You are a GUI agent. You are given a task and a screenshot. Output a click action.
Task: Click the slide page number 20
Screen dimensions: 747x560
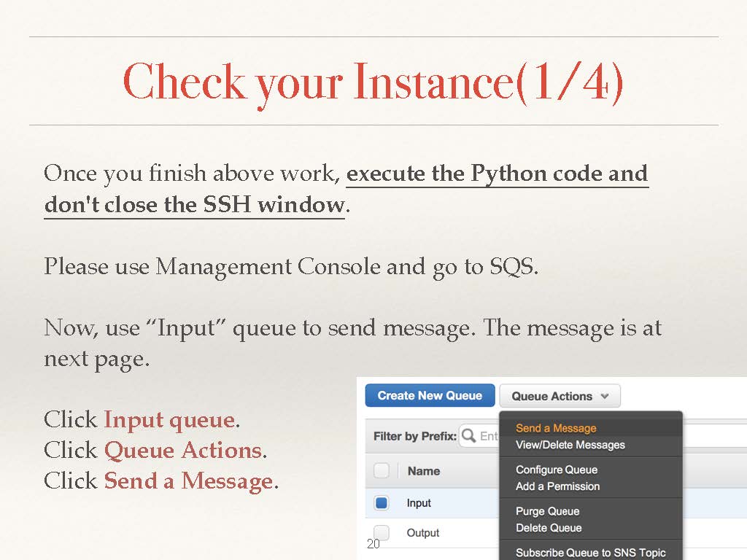pyautogui.click(x=373, y=544)
